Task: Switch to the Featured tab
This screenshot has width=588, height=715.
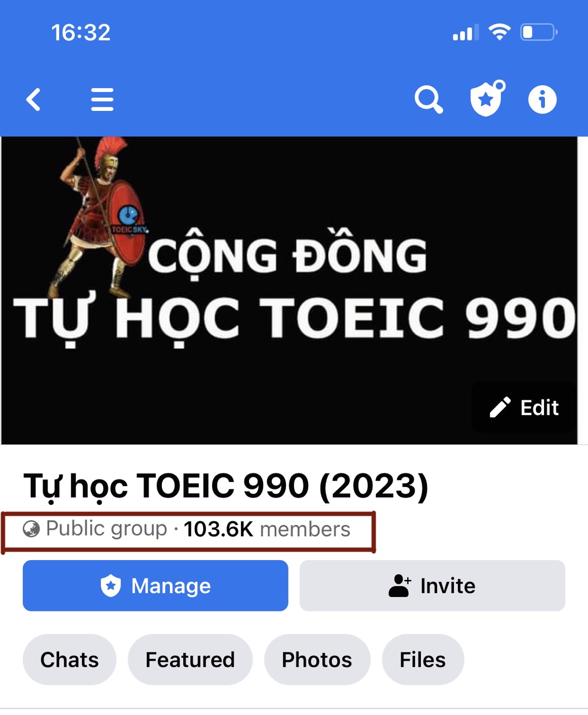Action: pos(190,660)
